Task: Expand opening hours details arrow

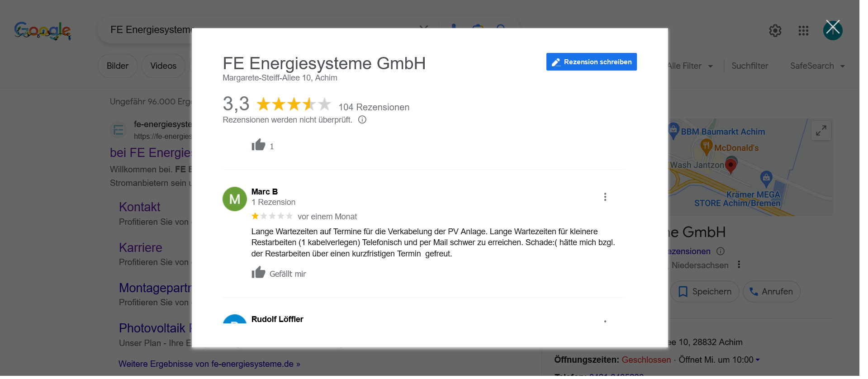Action: click(x=758, y=360)
